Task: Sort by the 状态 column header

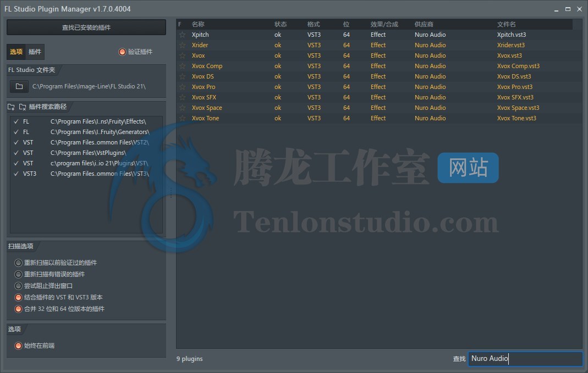Action: tap(281, 24)
